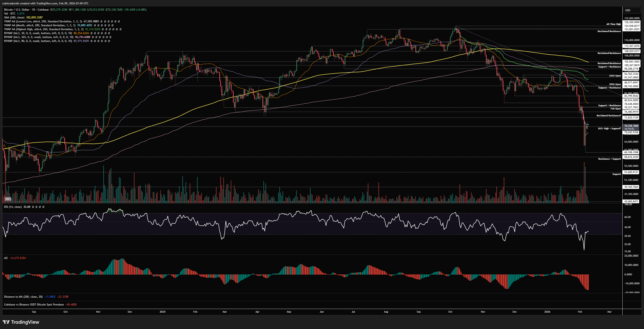
Task: Select VWAP AA Month indicator legend
Action: [39, 25]
